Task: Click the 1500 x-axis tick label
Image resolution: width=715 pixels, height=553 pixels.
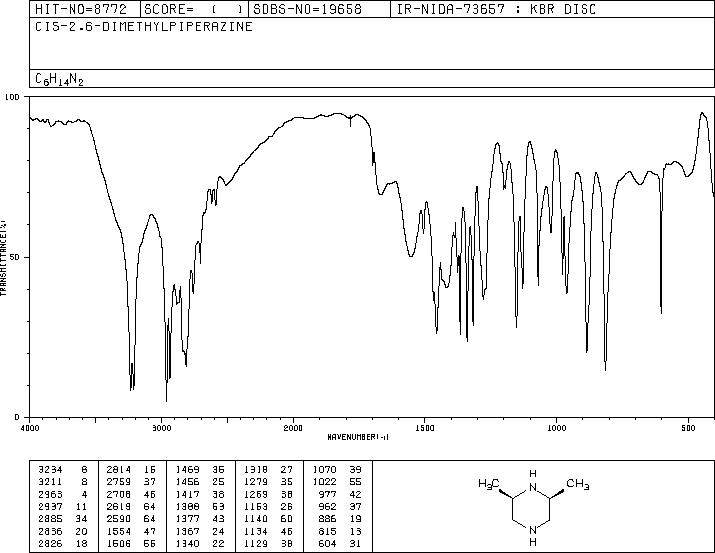Action: click(425, 428)
